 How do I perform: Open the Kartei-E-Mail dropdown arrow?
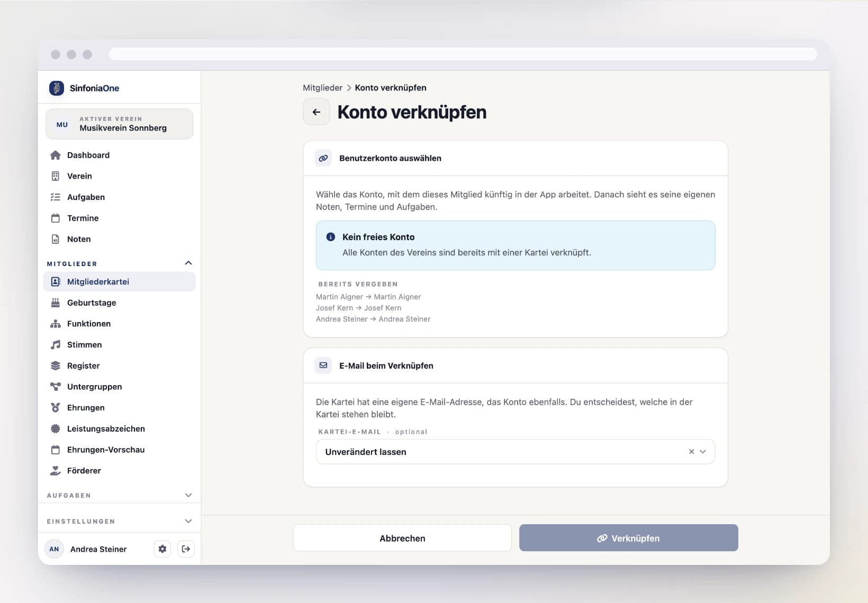tap(703, 452)
